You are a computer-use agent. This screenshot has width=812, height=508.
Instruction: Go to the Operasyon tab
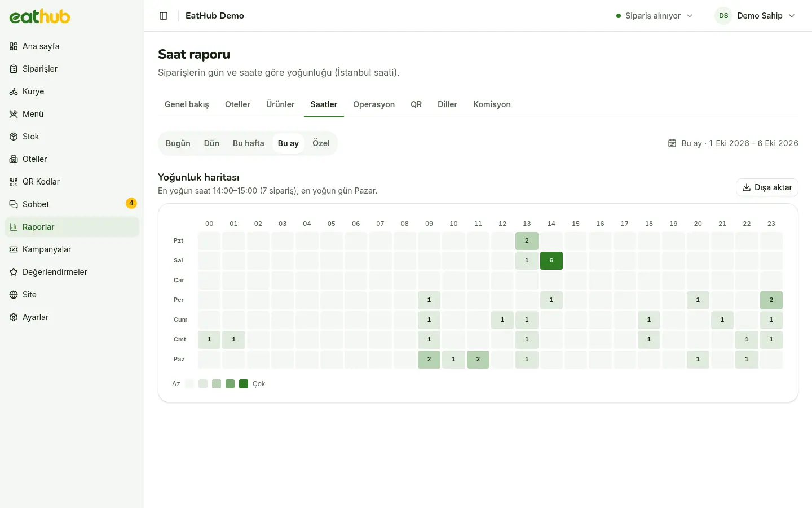pyautogui.click(x=374, y=104)
